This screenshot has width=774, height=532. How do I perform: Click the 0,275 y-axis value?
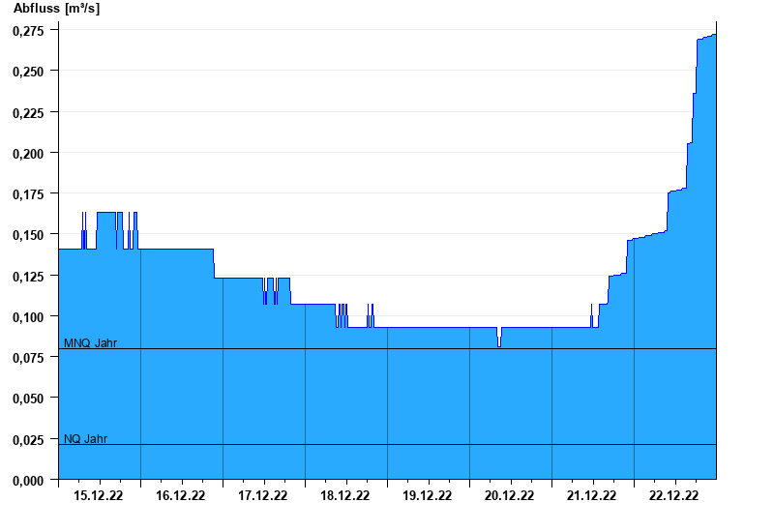coord(29,31)
